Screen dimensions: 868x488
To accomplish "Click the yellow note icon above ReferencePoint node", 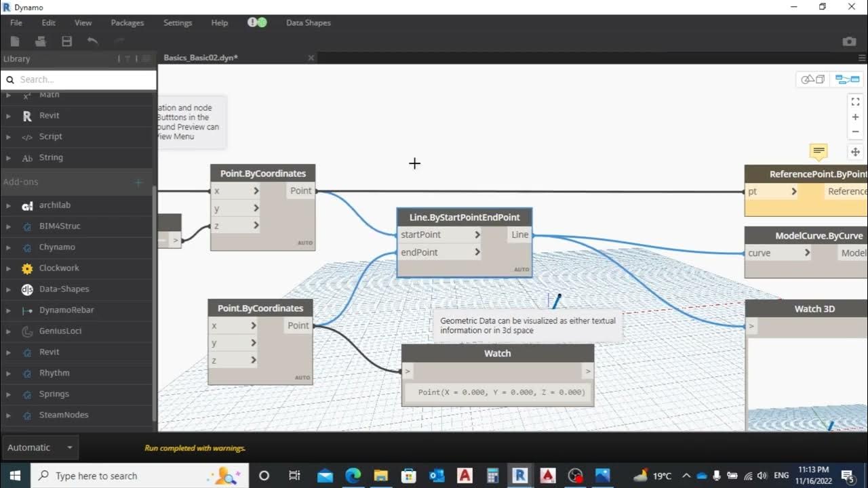I will coord(818,150).
